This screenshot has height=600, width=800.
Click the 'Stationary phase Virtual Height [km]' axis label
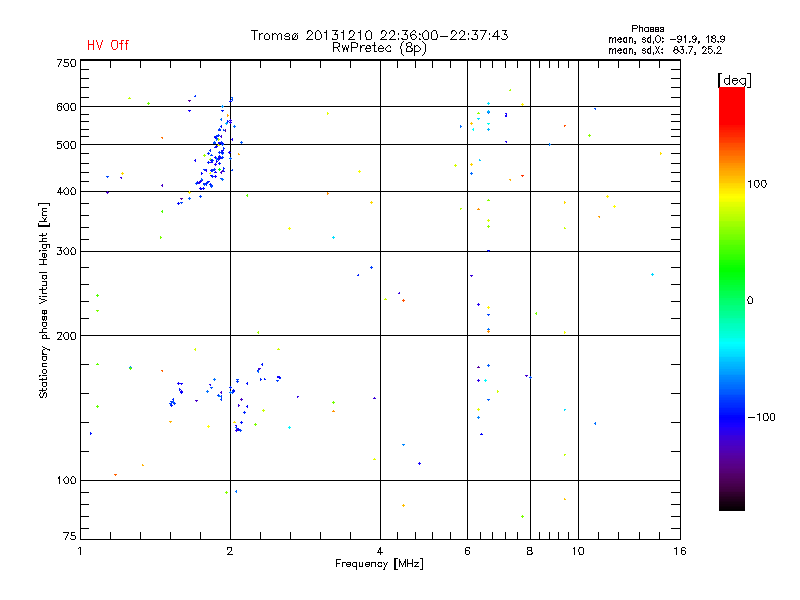[x=44, y=300]
